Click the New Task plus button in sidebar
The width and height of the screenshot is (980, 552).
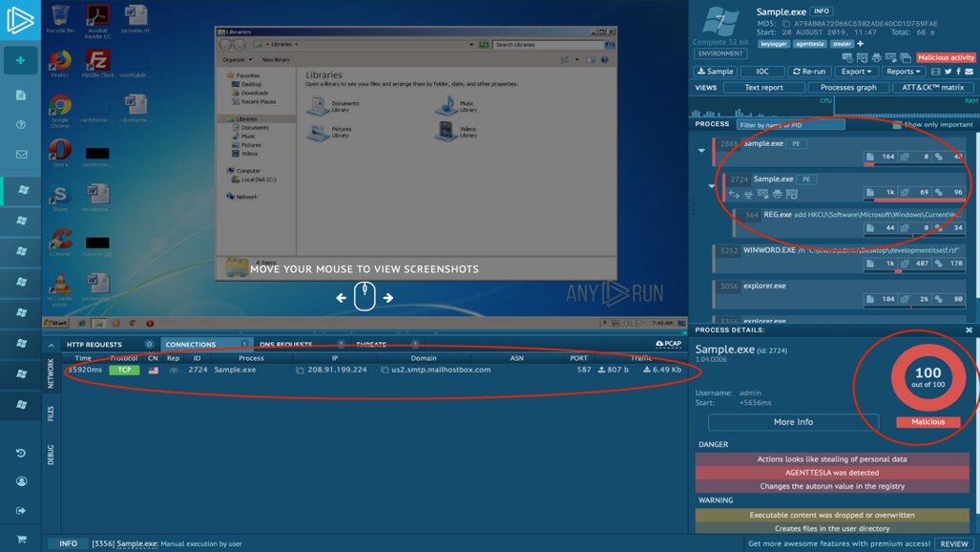pyautogui.click(x=20, y=60)
